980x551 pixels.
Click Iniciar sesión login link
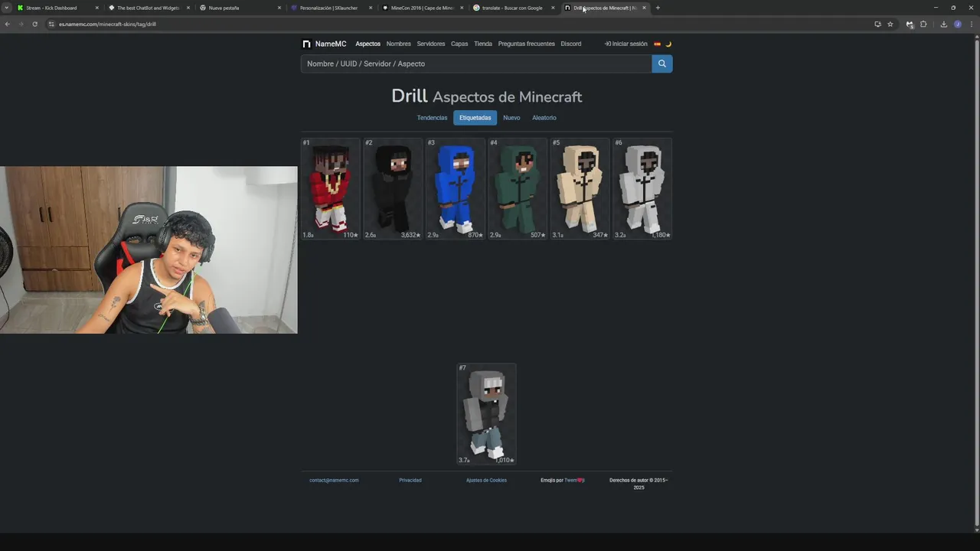(x=626, y=44)
